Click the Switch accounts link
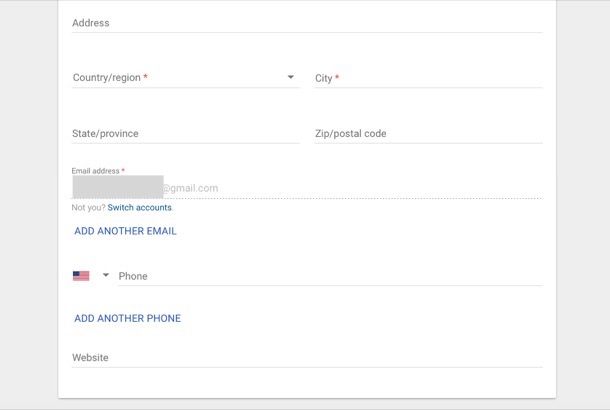This screenshot has width=610, height=410. 140,207
